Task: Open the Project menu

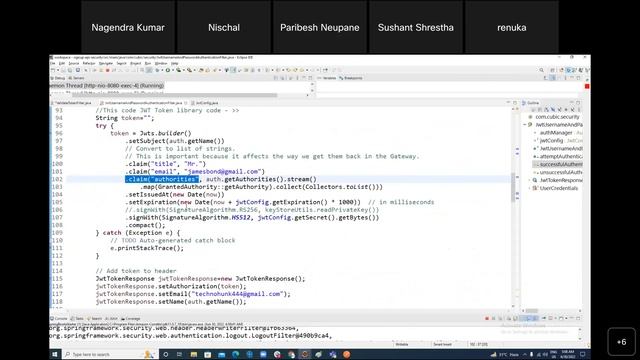Action: (x=136, y=64)
